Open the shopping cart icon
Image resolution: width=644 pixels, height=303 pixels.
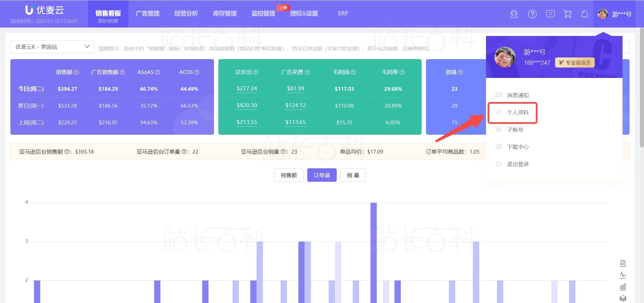tap(568, 14)
